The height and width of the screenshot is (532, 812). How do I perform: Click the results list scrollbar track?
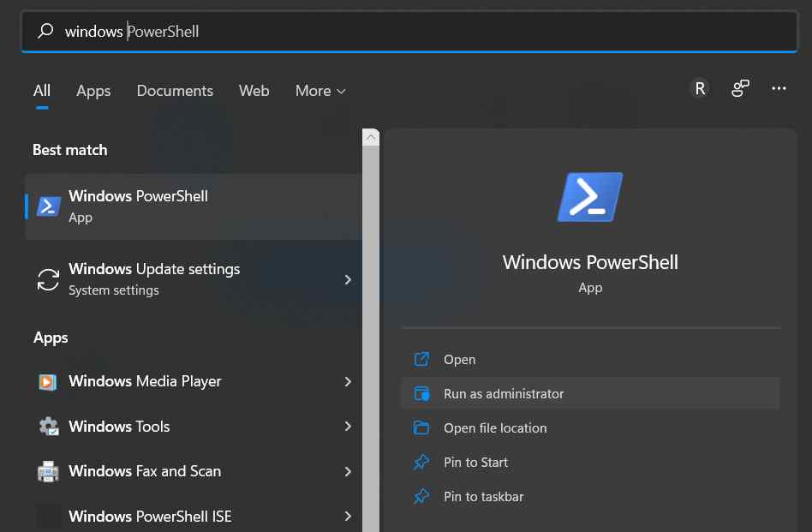370,338
